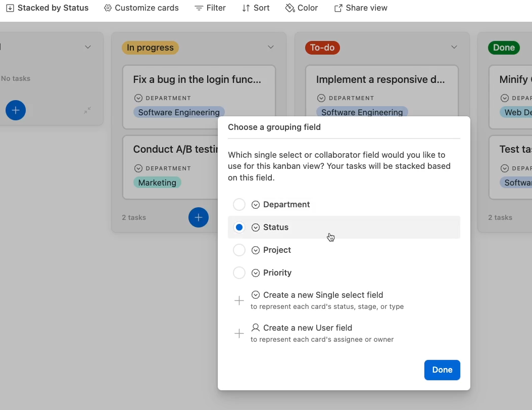Click the Web De tag on Minify card
The width and height of the screenshot is (532, 410).
click(516, 112)
